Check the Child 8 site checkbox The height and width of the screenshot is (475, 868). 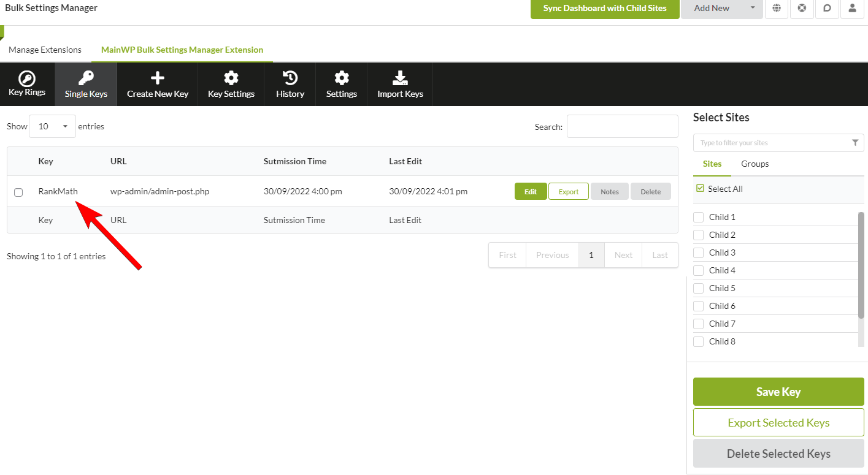tap(698, 342)
